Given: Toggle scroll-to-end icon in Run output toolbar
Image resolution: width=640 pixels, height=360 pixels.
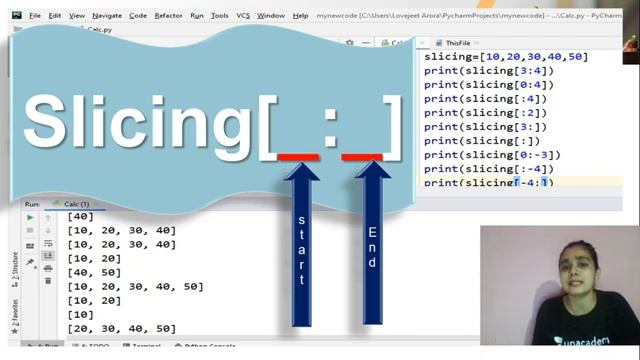Looking at the screenshot, I should click(48, 256).
